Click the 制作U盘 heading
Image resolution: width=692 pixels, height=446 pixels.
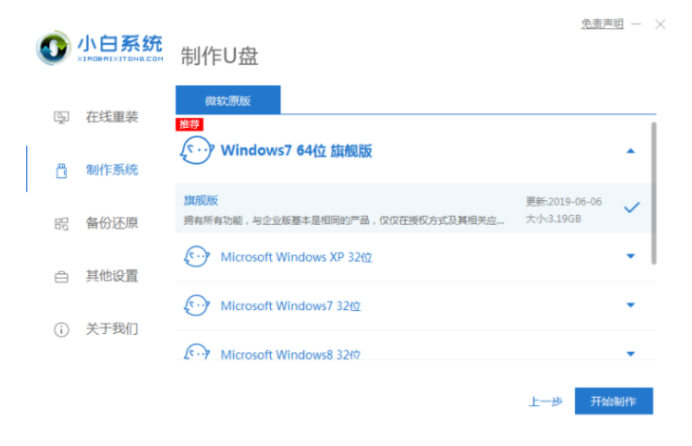click(x=219, y=56)
